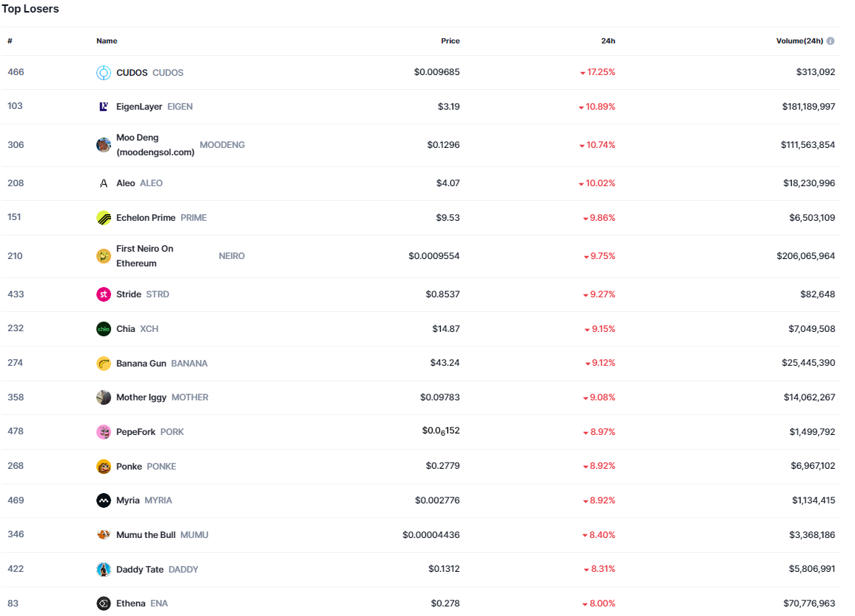This screenshot has height=616, width=855.
Task: Sort by the # rank column header
Action: 10,41
